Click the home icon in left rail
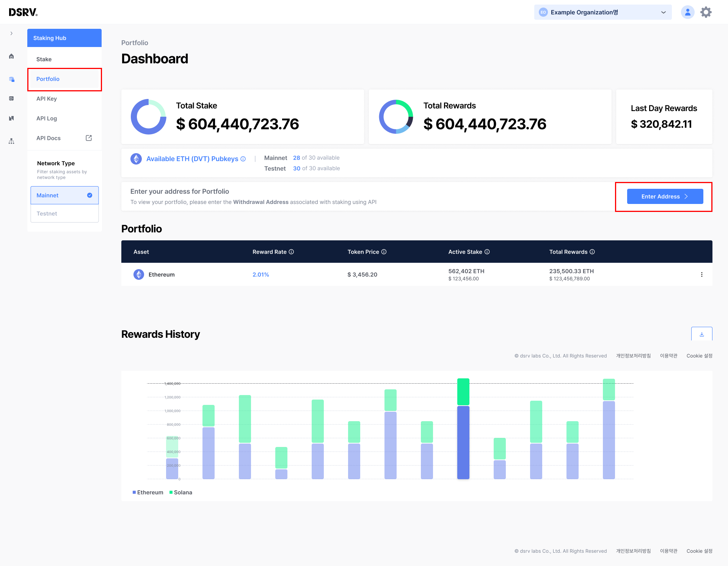Screen dimensions: 728x566 [x=11, y=56]
